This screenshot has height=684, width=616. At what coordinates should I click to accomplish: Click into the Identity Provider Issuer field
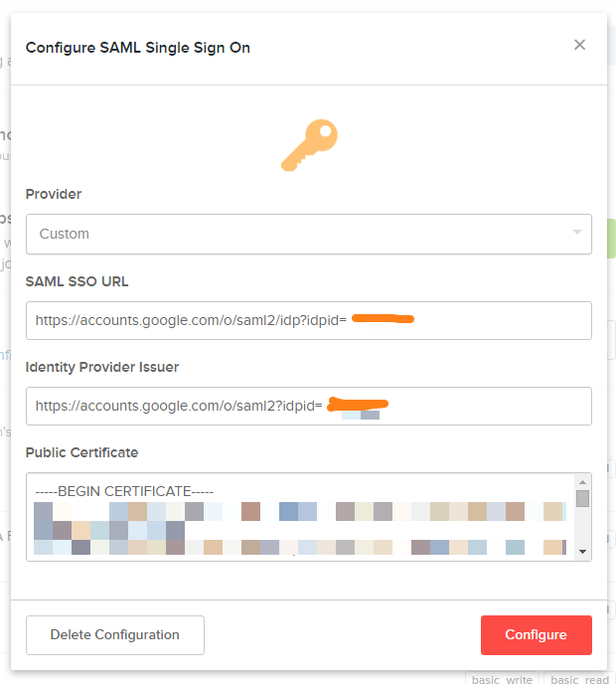click(309, 406)
